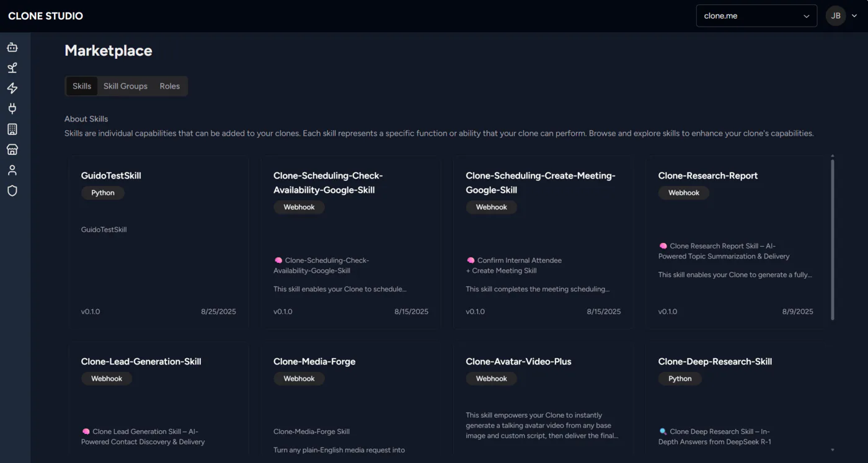Open the Clone-Scheduling-Create-Meeting-Google-Skill title
868x463 pixels.
pos(541,183)
